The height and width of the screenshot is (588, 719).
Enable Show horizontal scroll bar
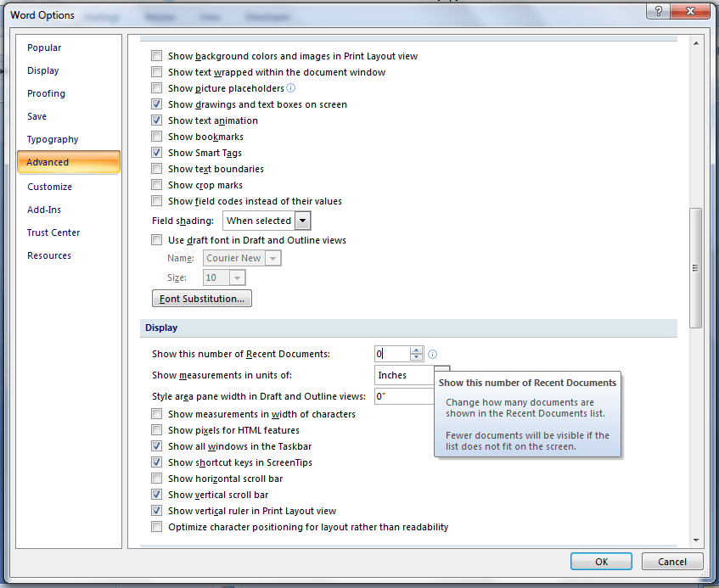(x=157, y=479)
